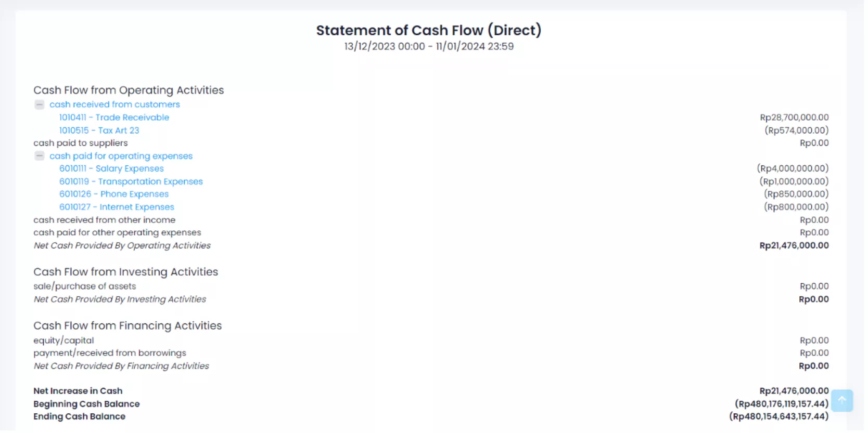Open the 1010515 Tax Art 23 account
This screenshot has width=868, height=433.
tap(99, 130)
